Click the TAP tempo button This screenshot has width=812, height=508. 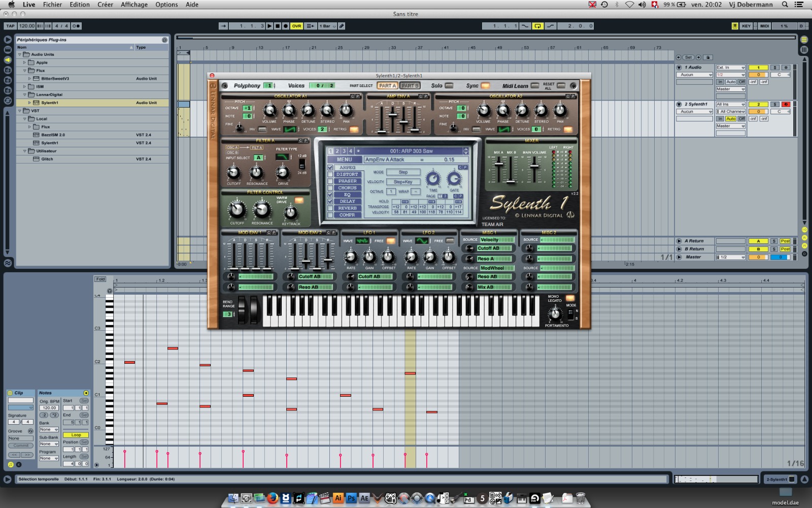click(10, 26)
